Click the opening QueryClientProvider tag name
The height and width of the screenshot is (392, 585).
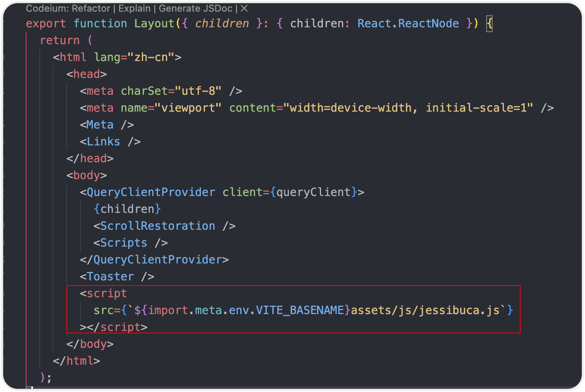[151, 192]
